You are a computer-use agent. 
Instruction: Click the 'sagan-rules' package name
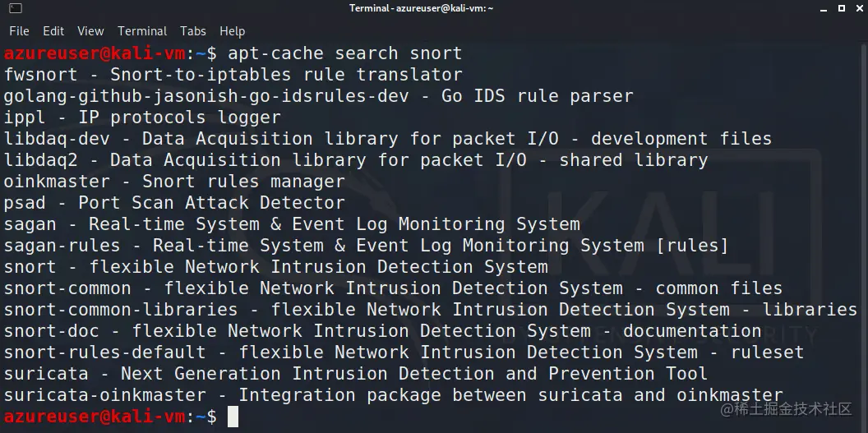pyautogui.click(x=62, y=246)
